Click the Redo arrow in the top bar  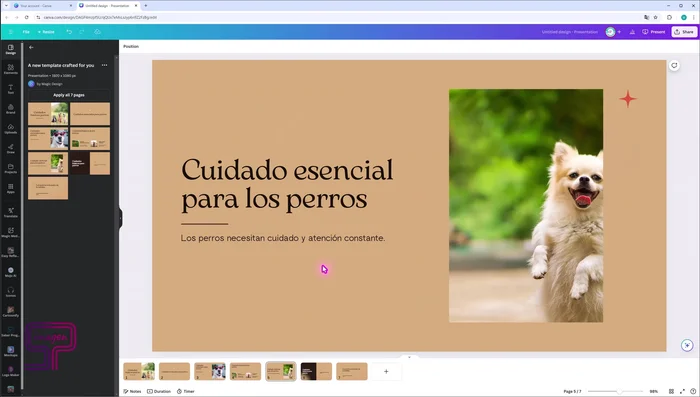tap(82, 32)
